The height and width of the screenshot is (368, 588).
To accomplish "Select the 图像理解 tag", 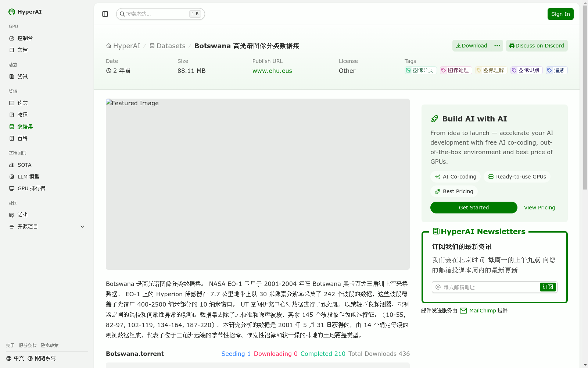I will (491, 70).
